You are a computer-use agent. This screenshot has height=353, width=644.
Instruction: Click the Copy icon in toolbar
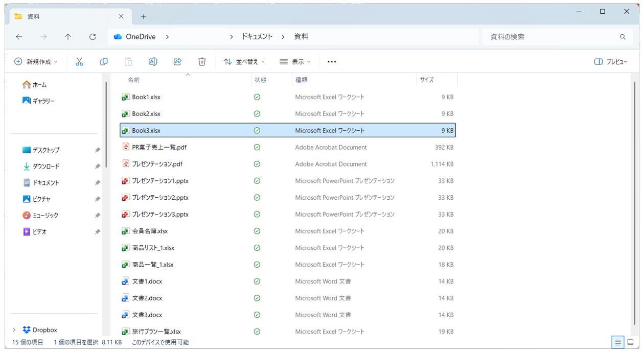point(104,62)
